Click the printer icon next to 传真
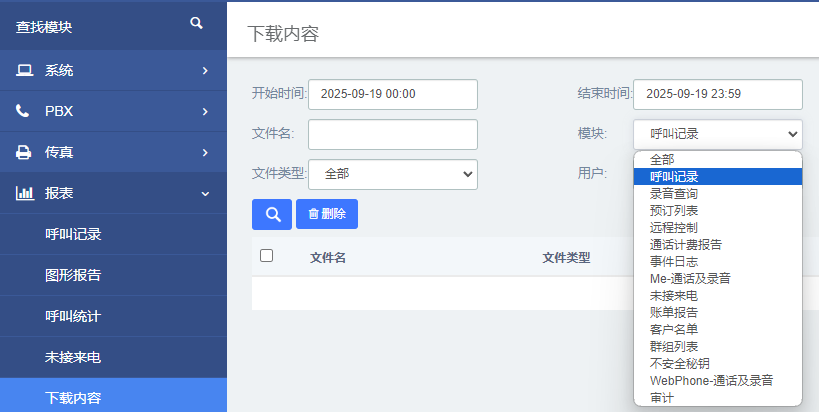Image resolution: width=819 pixels, height=412 pixels. [x=24, y=153]
